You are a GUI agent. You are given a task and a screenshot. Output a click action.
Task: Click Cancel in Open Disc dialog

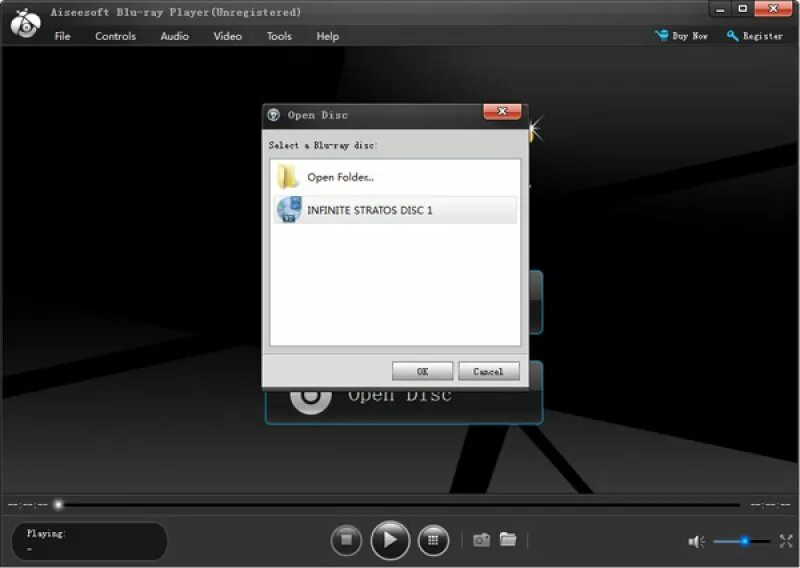pos(489,371)
